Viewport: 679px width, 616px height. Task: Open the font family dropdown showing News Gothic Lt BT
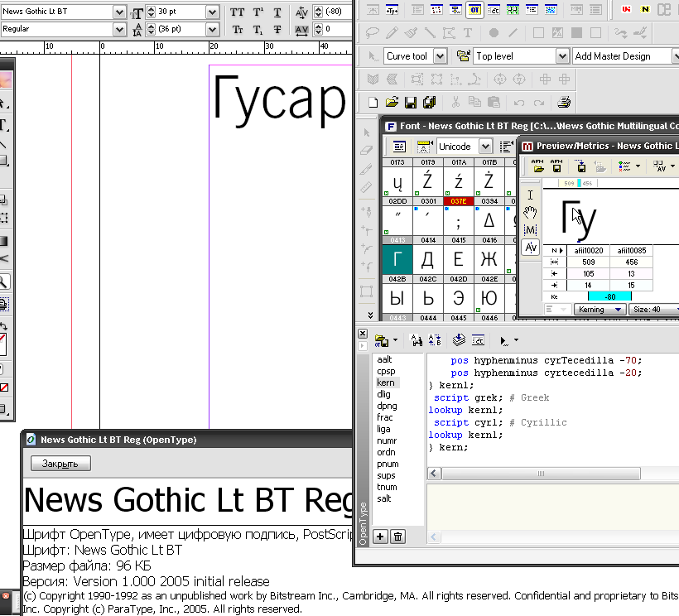tap(119, 12)
